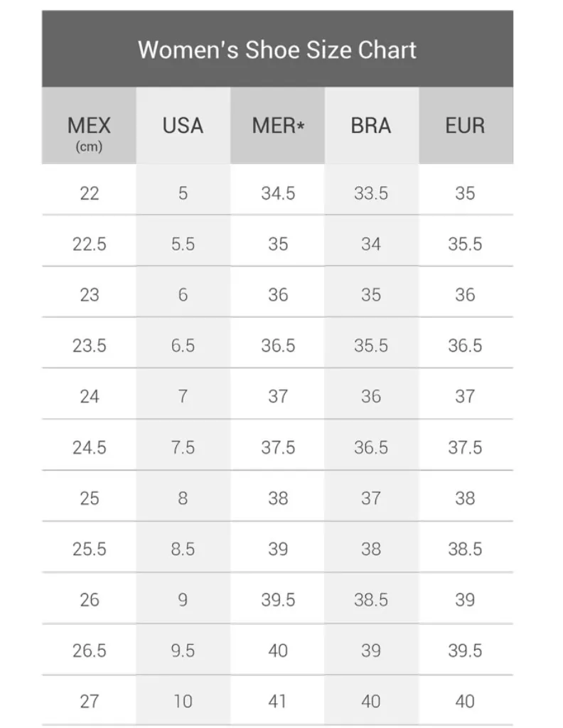The height and width of the screenshot is (728, 563).
Task: Click MER value 34.5 cell
Action: click(277, 193)
